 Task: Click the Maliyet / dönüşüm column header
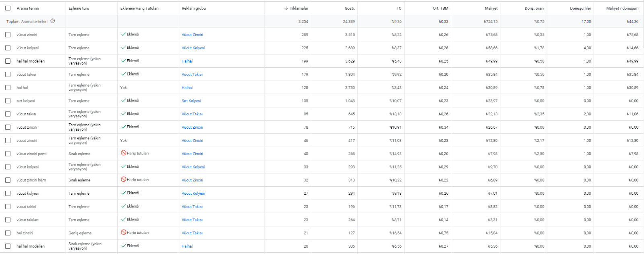(622, 8)
